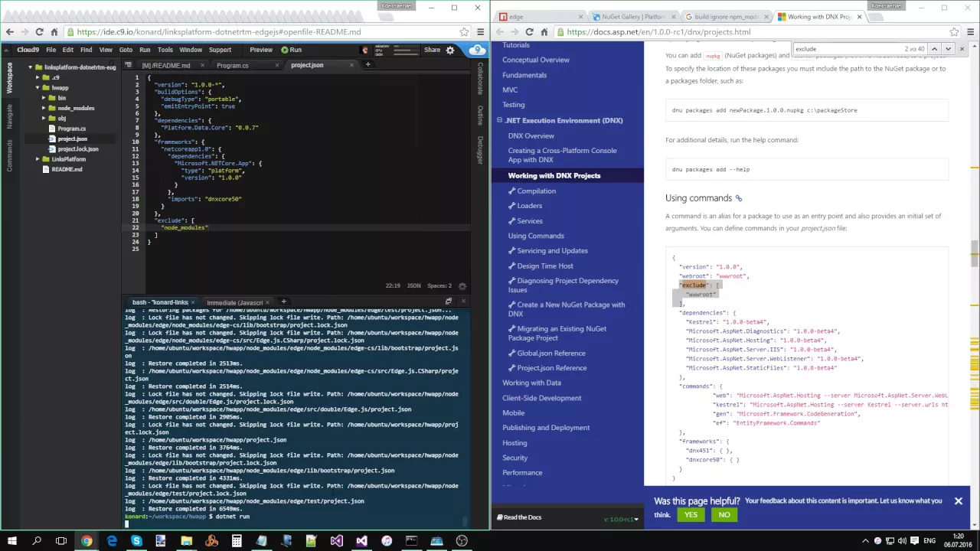Click the Using commands anchor link icon
This screenshot has height=551, width=980.
[739, 198]
